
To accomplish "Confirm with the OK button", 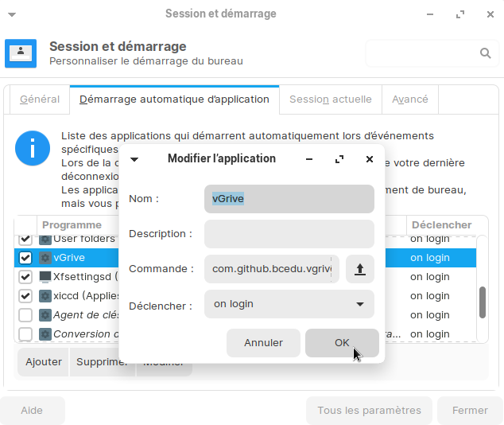I will coord(342,343).
